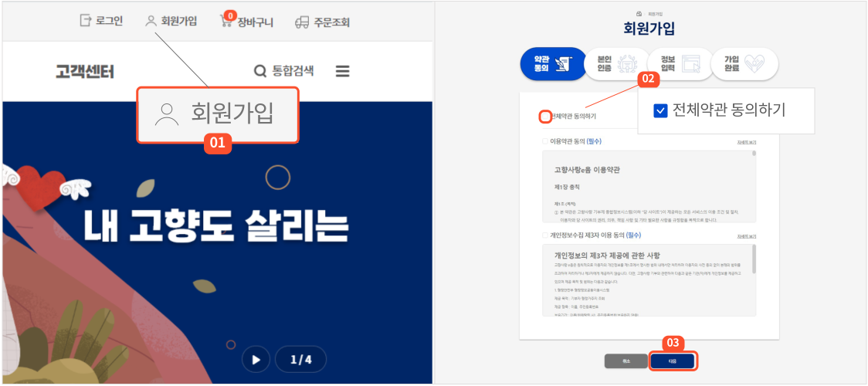868x386 pixels.
Task: Click 개인정보의 제3자 제공에 관한 사항 heading
Action: tap(607, 256)
